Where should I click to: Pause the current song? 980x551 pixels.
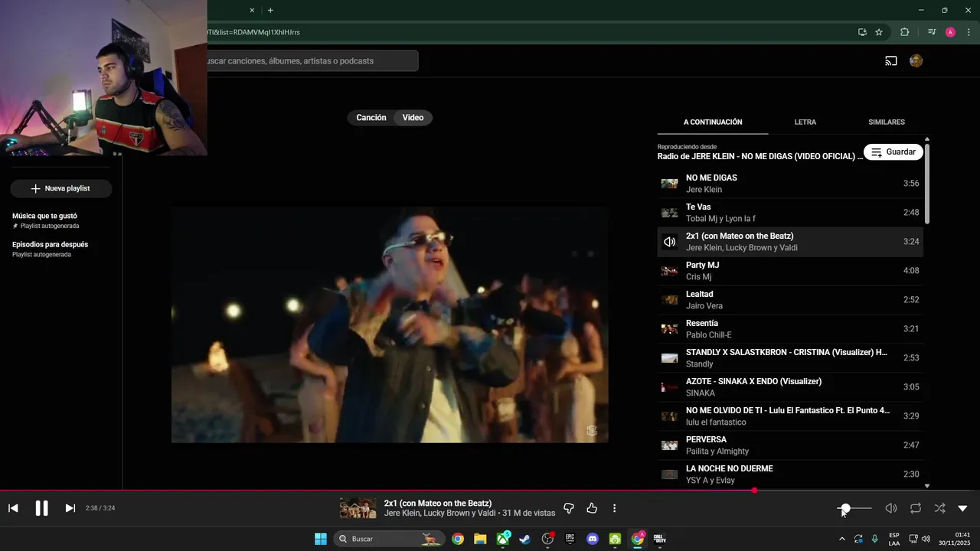click(x=42, y=508)
